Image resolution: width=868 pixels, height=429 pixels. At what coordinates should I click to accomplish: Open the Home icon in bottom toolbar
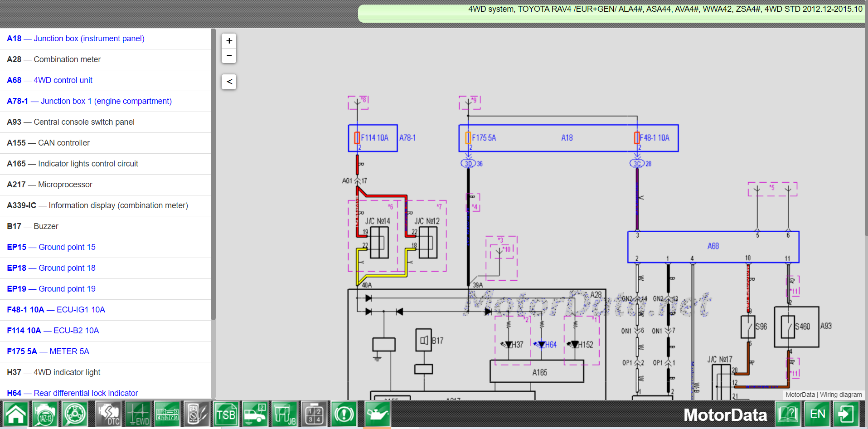[x=16, y=414]
